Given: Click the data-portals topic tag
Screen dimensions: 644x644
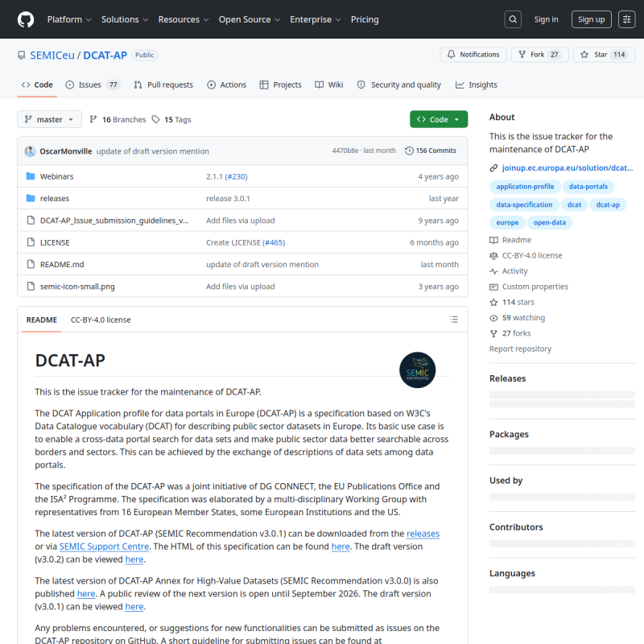Looking at the screenshot, I should coord(588,187).
